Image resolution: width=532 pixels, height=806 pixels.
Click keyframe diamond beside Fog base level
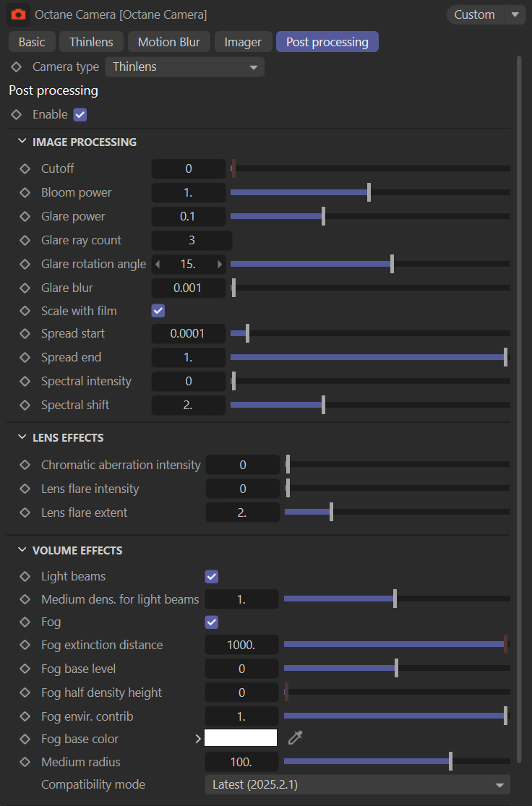(25, 669)
